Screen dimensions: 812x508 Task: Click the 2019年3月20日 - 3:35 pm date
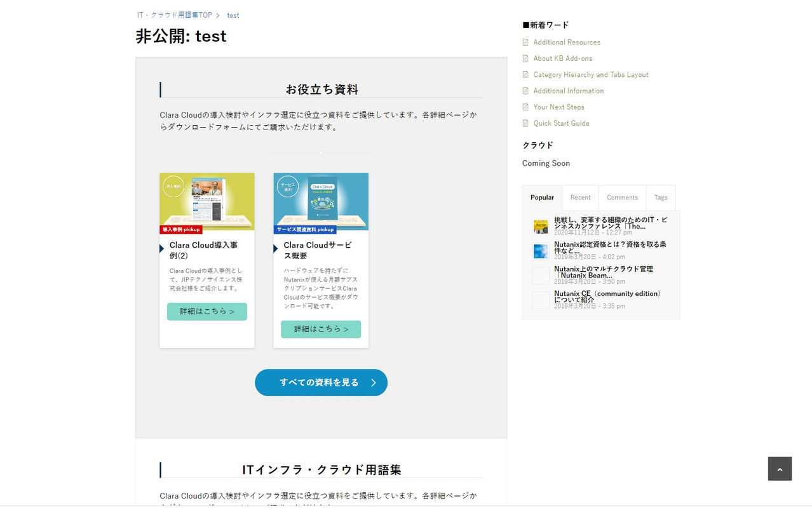coord(590,306)
